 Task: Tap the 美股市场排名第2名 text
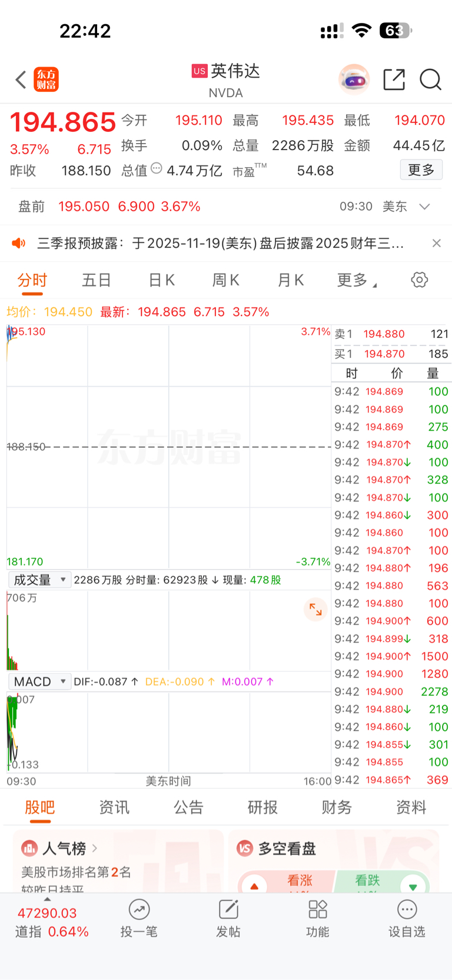click(77, 872)
